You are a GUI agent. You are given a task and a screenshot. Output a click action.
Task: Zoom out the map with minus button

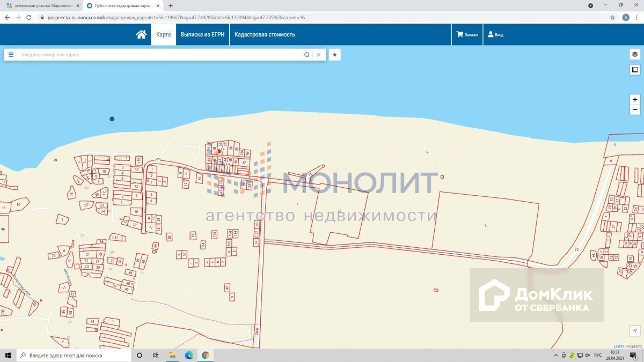pyautogui.click(x=635, y=110)
